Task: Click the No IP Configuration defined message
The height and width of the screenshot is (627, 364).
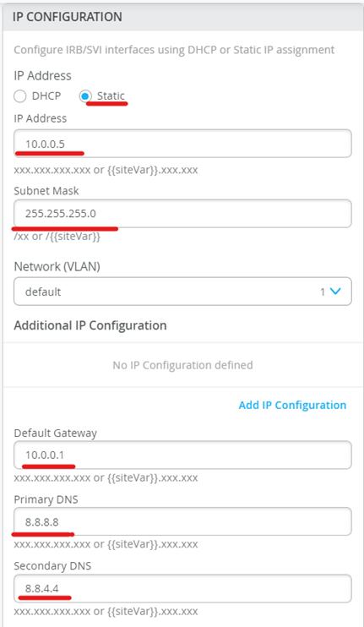Action: [x=182, y=365]
